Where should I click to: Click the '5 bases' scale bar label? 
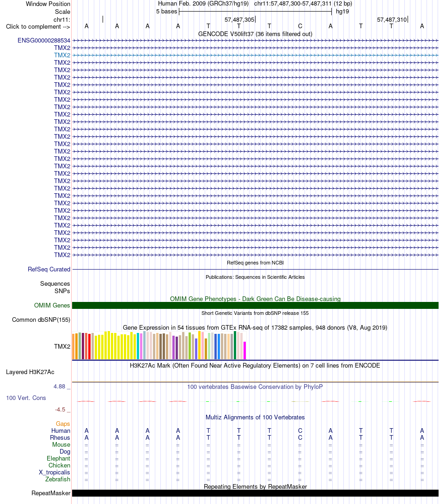pos(167,12)
